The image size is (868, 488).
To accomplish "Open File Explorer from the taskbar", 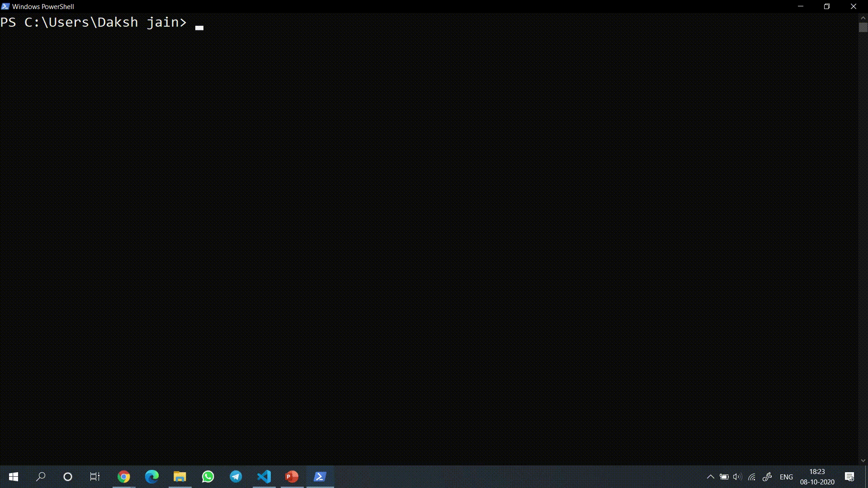I will tap(180, 477).
